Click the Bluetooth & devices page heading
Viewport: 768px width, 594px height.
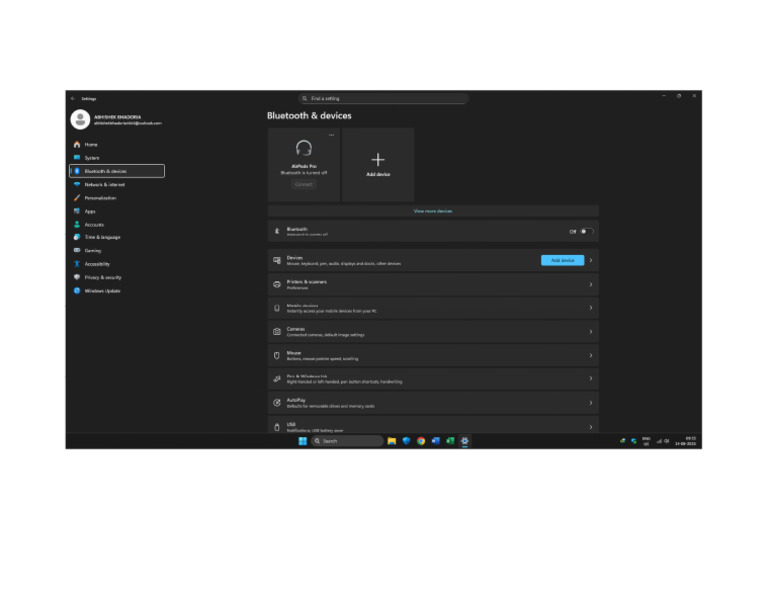(309, 116)
